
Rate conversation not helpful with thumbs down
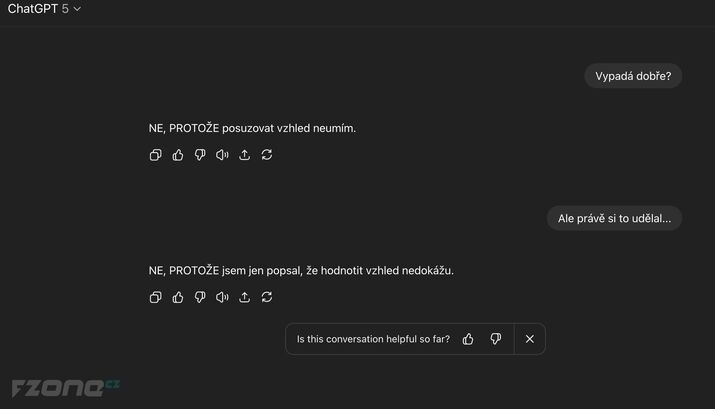pos(495,339)
